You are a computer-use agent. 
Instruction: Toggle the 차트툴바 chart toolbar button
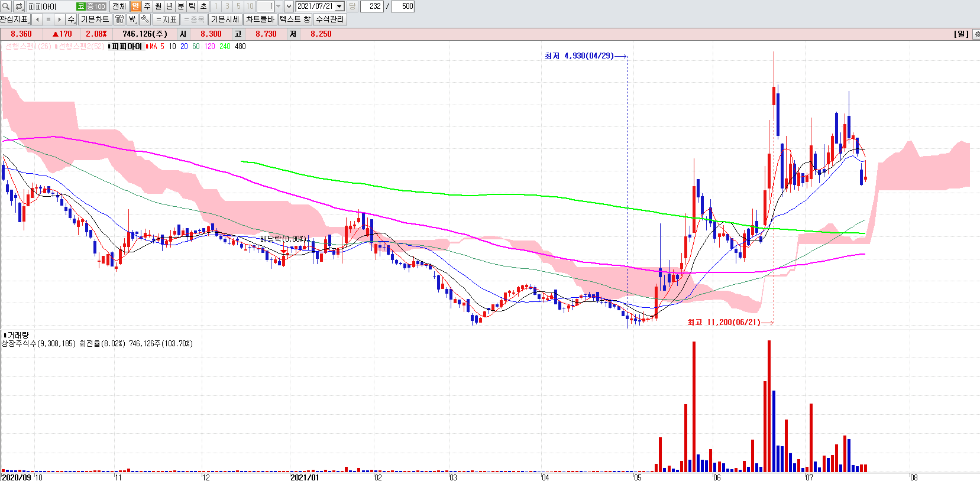[260, 19]
